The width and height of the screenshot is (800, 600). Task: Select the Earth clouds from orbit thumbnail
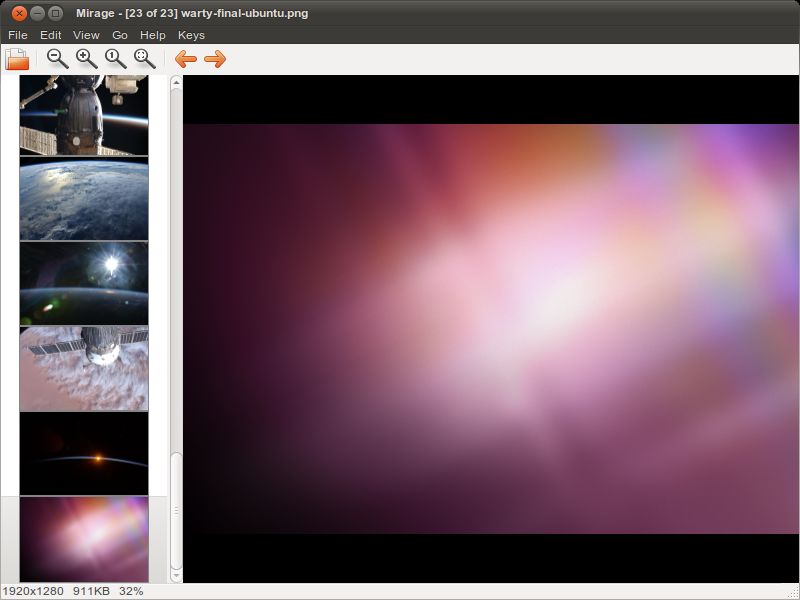(84, 198)
